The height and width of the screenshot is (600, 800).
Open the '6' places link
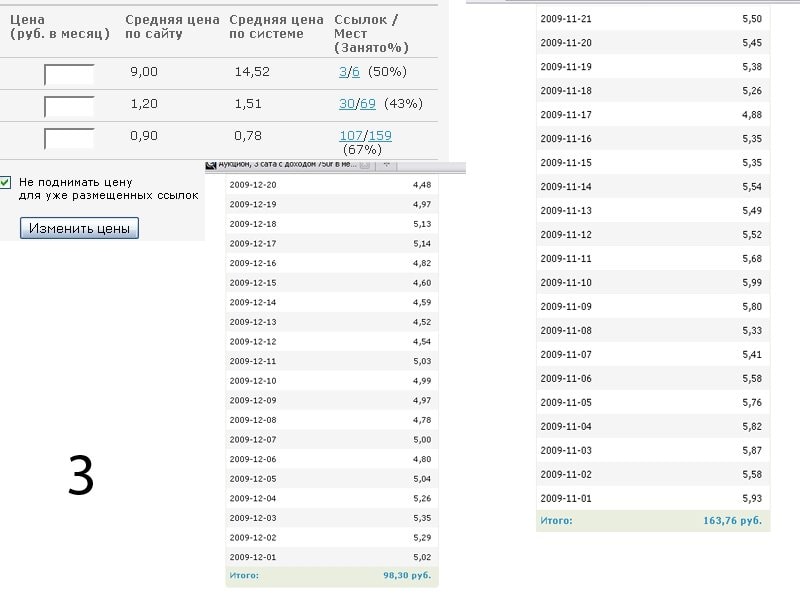[x=356, y=72]
